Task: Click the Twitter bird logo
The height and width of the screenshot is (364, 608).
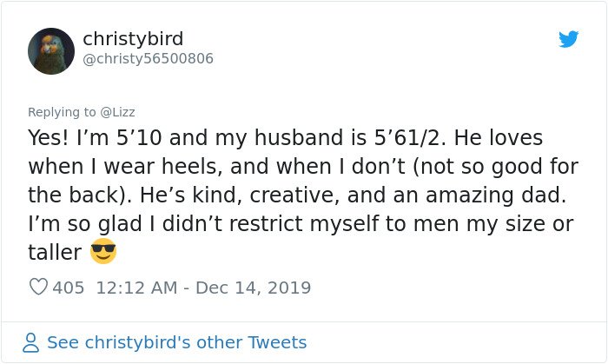Action: coord(568,39)
